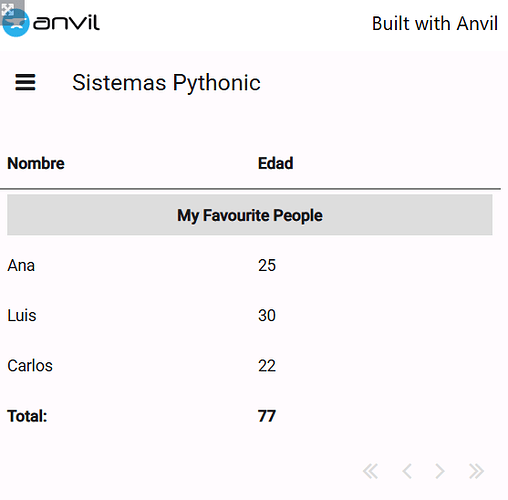
Task: Click the age 25 cell
Action: pos(267,266)
